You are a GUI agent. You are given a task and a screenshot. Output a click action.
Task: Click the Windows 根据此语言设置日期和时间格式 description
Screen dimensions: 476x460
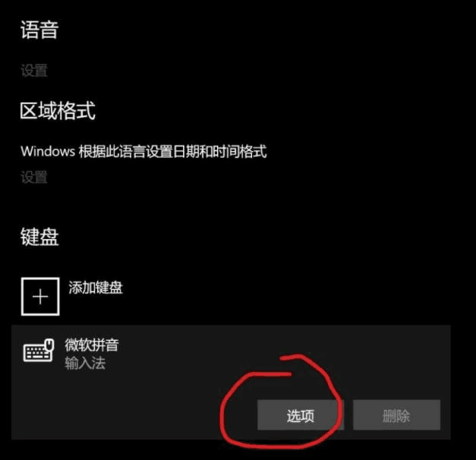tap(143, 151)
